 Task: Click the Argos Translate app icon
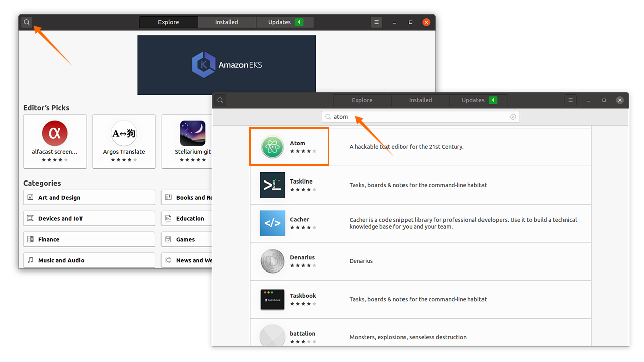pos(124,133)
